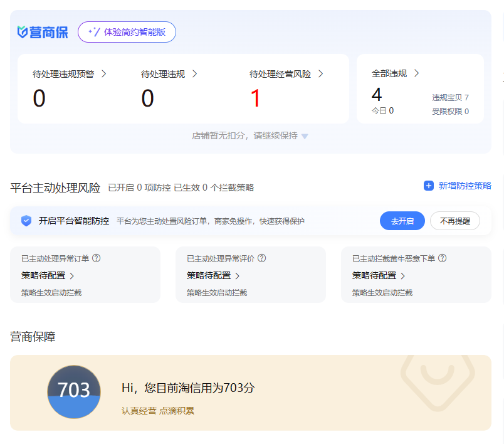Switch to 体验简约智能版

tap(127, 32)
